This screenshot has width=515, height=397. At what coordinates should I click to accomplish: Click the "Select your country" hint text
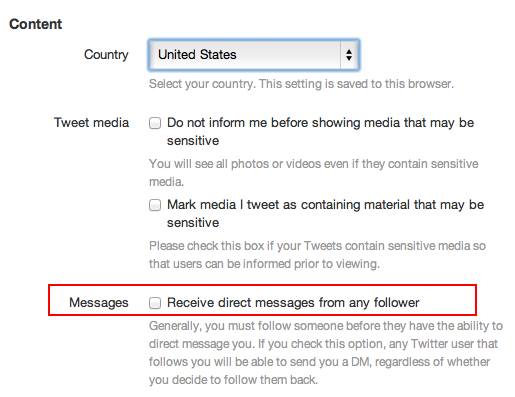(301, 84)
